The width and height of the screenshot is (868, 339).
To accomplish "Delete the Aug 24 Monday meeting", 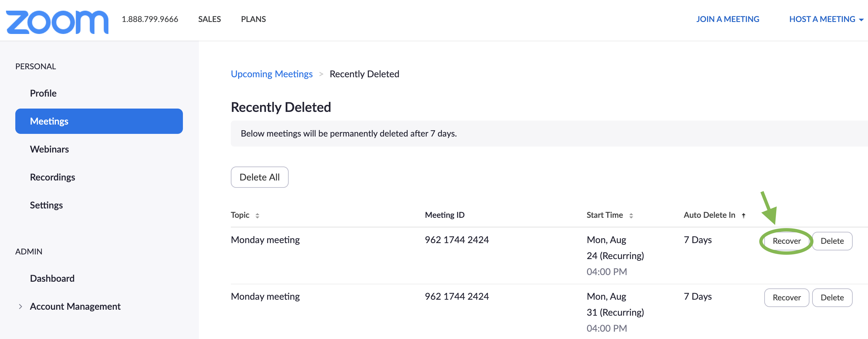I will (832, 241).
